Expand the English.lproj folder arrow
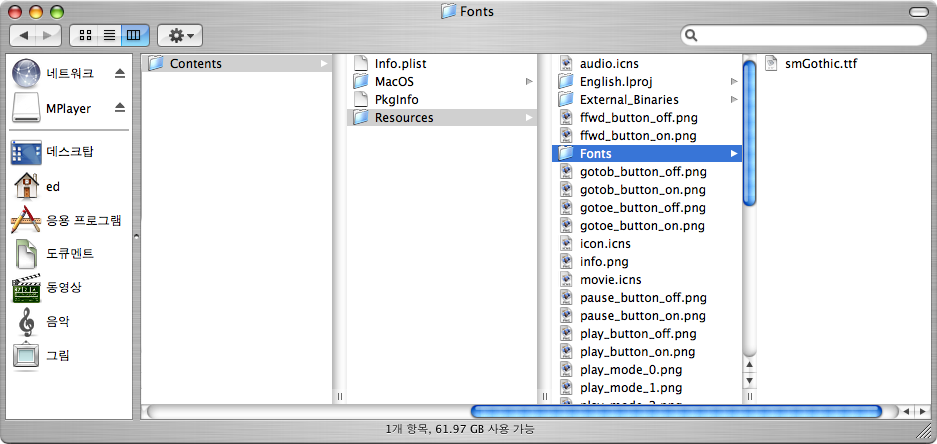Screen dimensions: 937x444 click(734, 81)
